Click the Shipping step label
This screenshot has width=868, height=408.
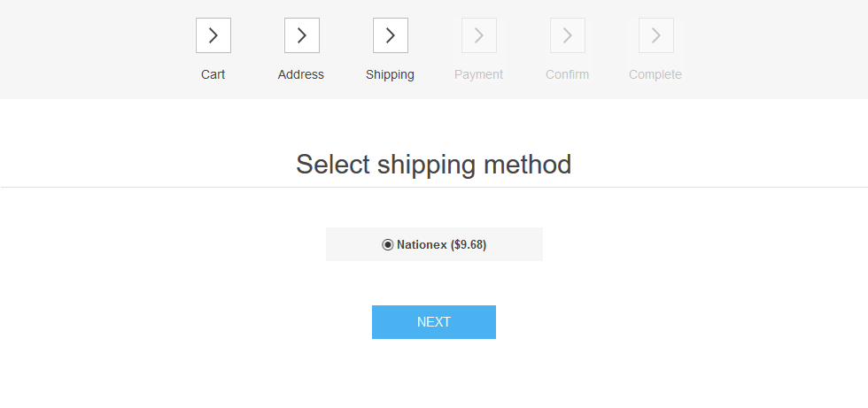click(x=391, y=74)
